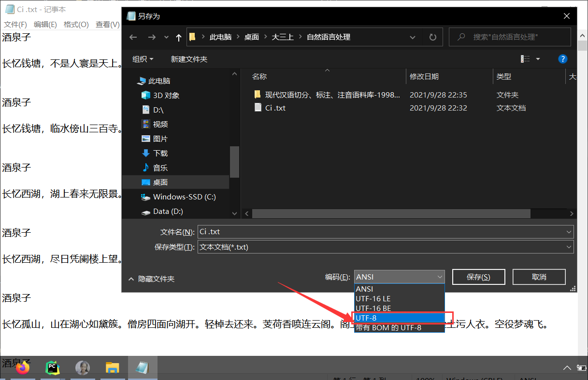The width and height of the screenshot is (588, 380).
Task: Go forward using the right arrow
Action: tap(152, 37)
